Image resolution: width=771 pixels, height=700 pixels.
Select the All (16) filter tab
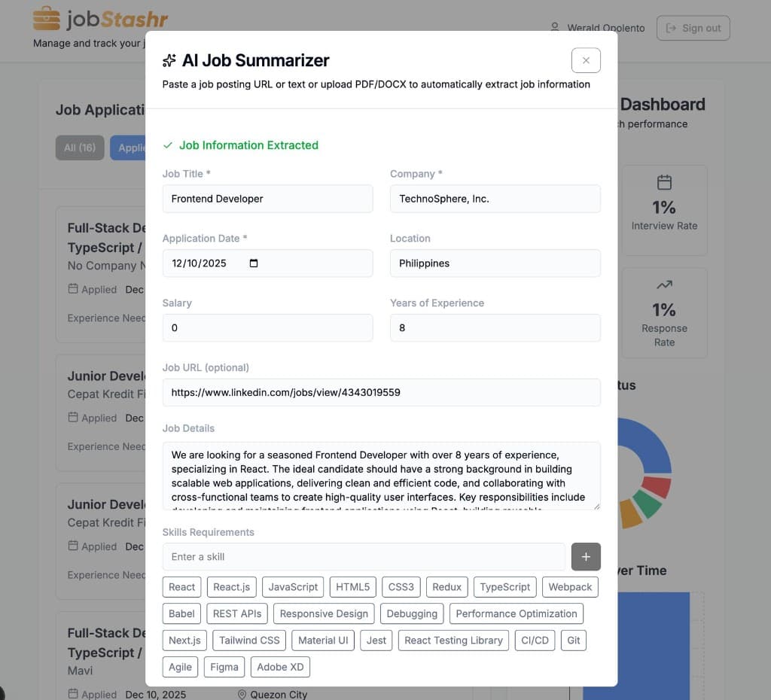pyautogui.click(x=79, y=148)
